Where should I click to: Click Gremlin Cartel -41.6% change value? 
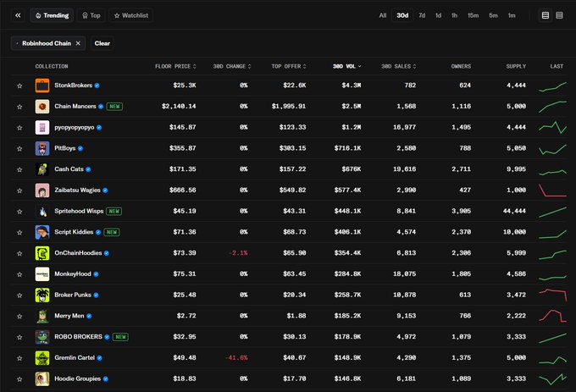click(236, 357)
